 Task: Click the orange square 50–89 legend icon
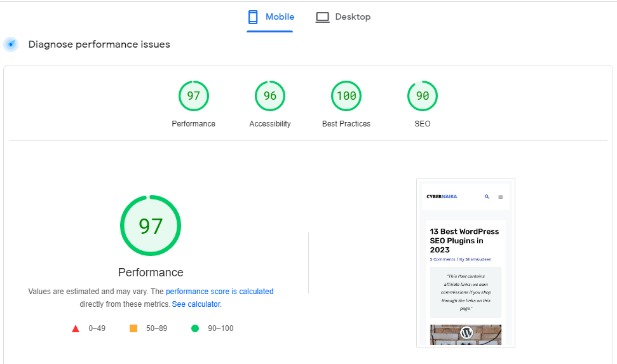(x=133, y=328)
